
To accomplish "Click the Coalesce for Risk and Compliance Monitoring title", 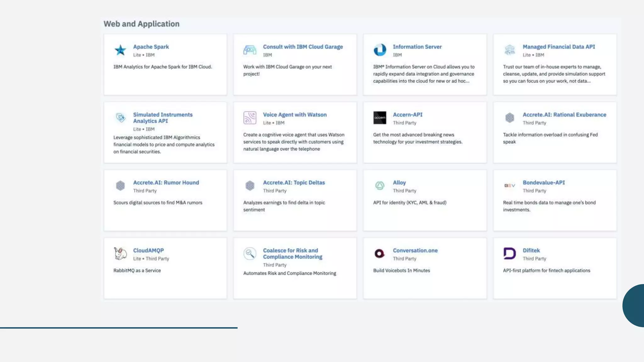I will [x=292, y=254].
